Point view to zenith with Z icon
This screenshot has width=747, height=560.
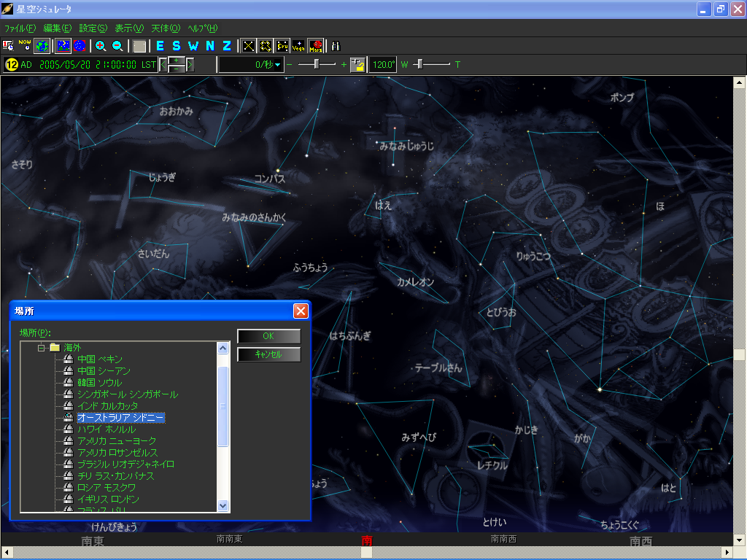click(227, 46)
